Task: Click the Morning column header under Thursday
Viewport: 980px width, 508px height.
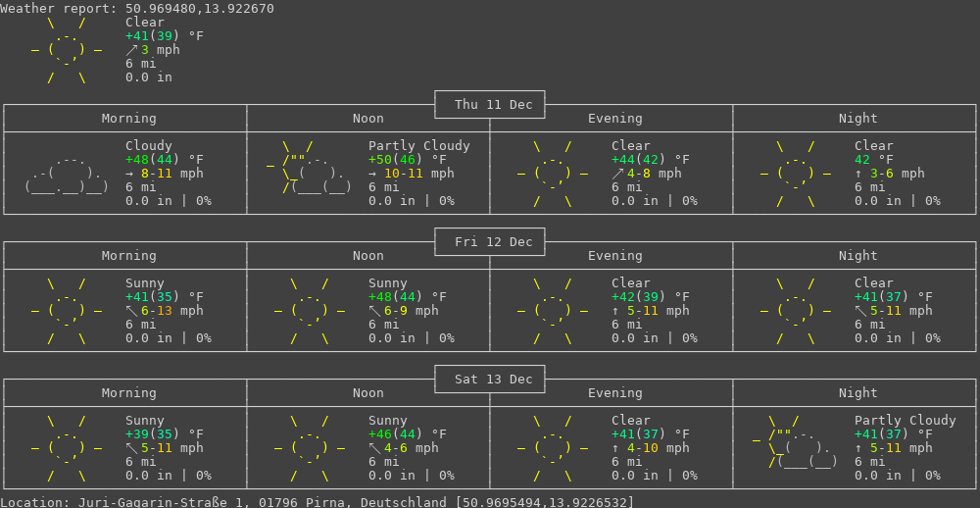Action: [129, 119]
